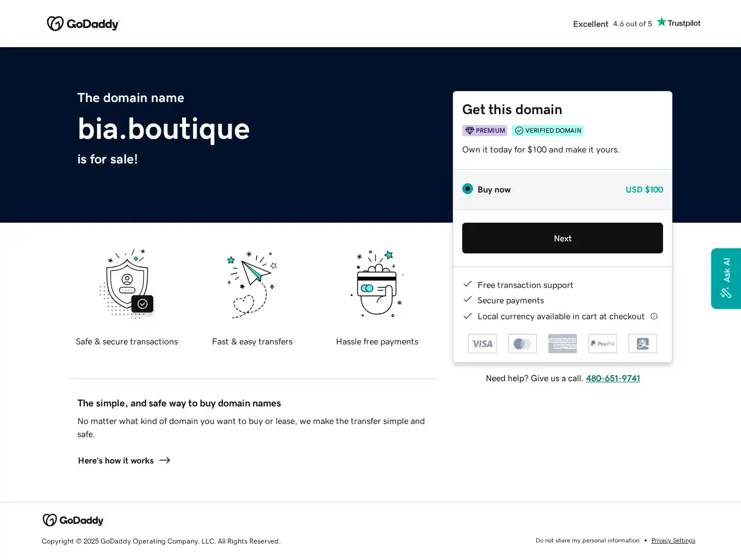Select the Buy now radio option

point(468,189)
